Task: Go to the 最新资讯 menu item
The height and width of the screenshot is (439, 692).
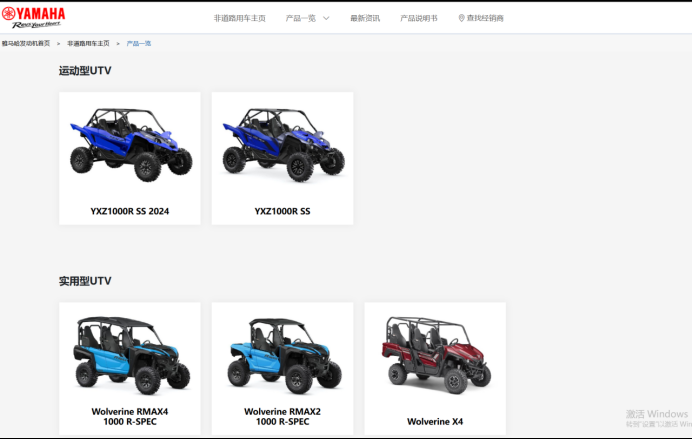Action: 365,18
